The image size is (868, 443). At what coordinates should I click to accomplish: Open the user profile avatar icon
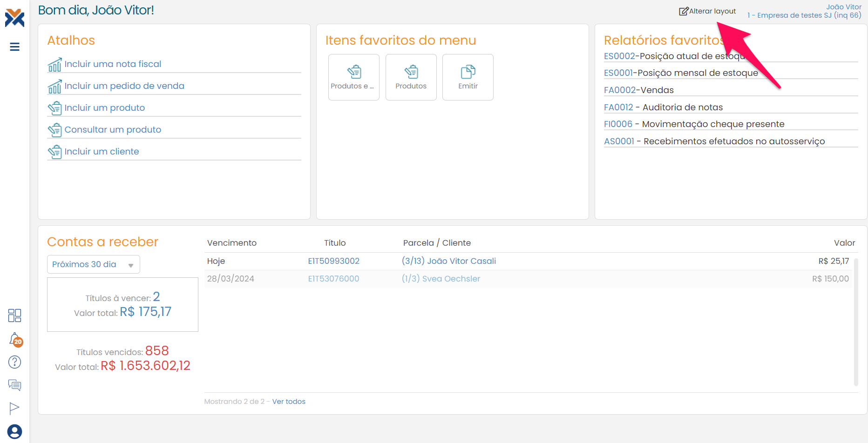click(x=14, y=431)
